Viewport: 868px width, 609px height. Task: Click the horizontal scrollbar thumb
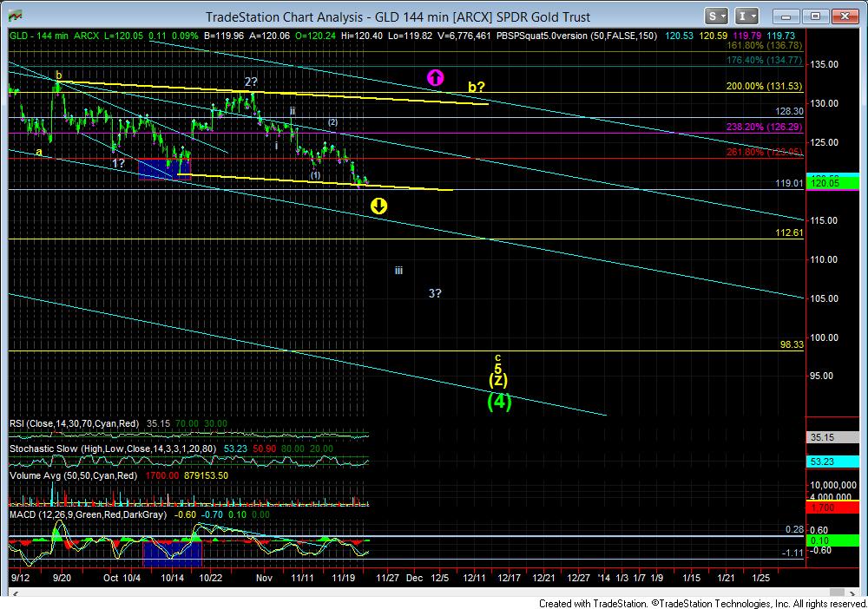pos(835,592)
